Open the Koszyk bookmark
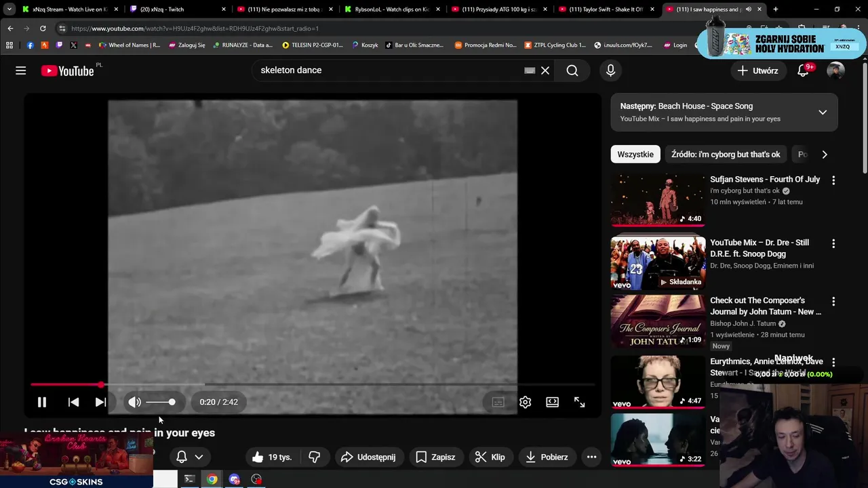 [x=365, y=45]
